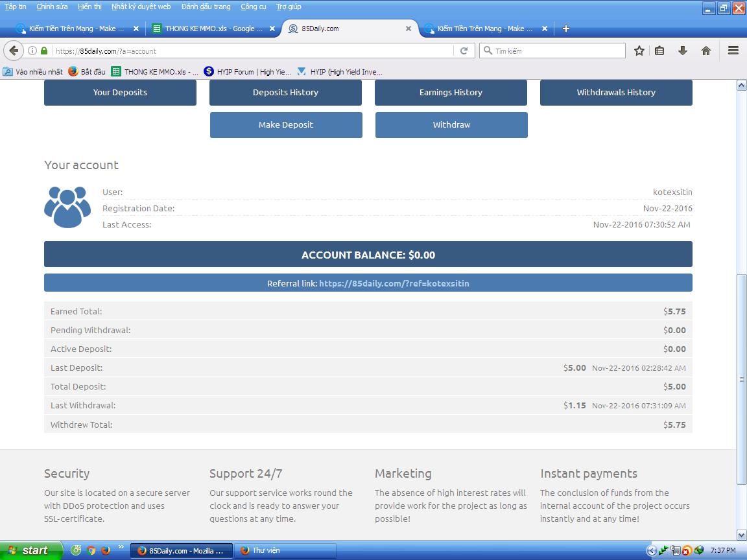
Task: Close the 85Daily.com tab
Action: point(409,29)
